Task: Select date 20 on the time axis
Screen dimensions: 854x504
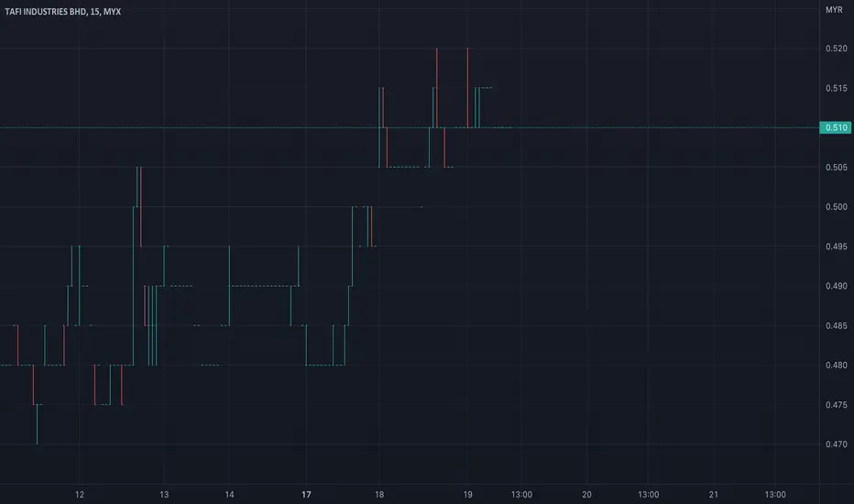Action: 586,495
